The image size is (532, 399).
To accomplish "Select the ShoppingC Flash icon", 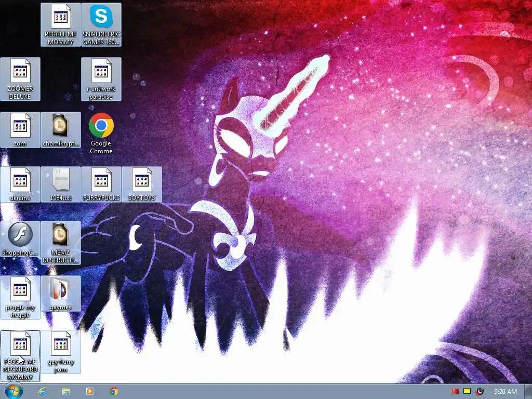I will [x=20, y=239].
